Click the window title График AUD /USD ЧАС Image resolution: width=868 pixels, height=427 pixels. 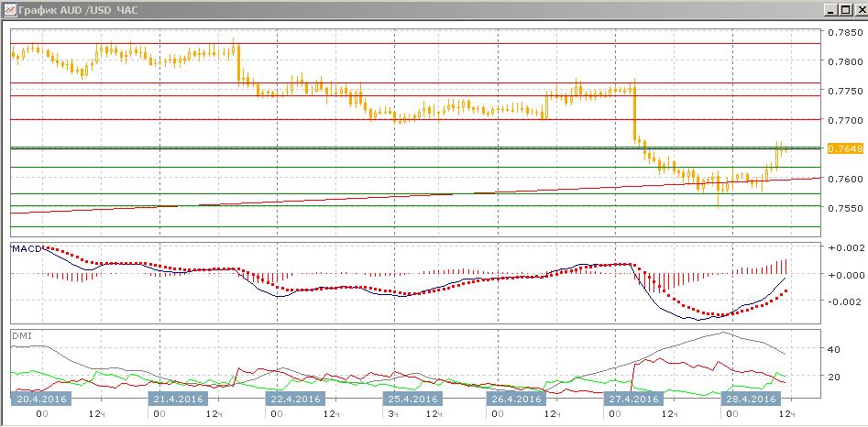[79, 10]
